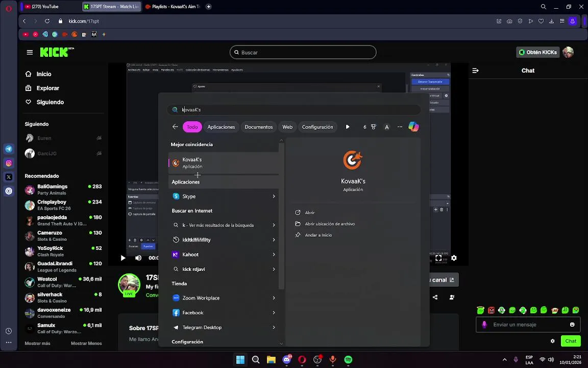
Task: Open recommended channel paolaojedda
Action: 63,220
